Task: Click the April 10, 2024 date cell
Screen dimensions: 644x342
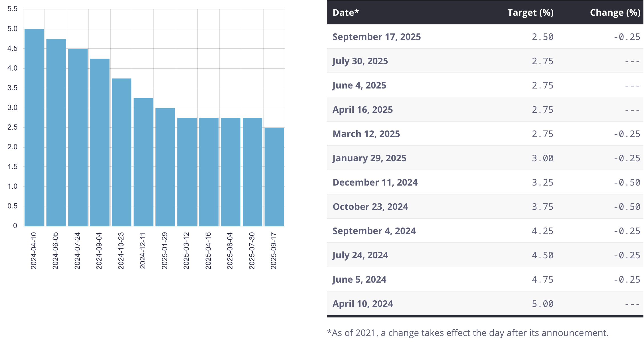Action: click(363, 304)
